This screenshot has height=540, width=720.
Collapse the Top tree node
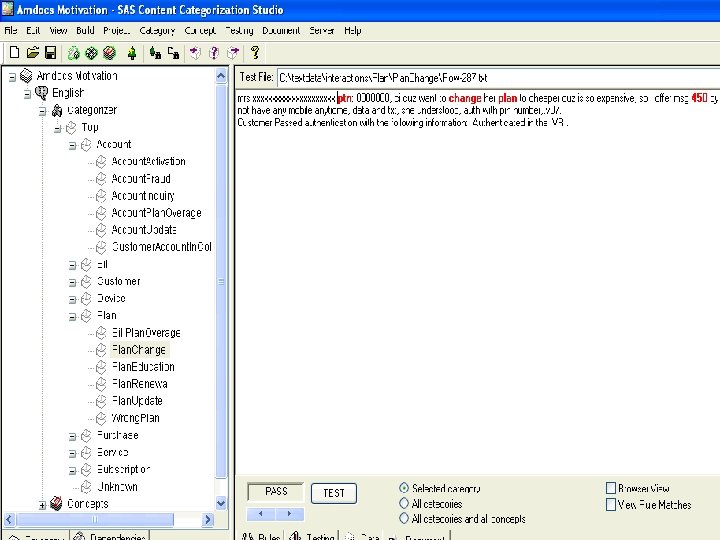click(57, 129)
